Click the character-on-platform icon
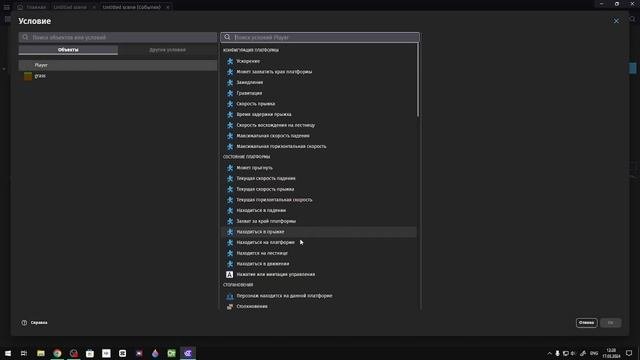The image size is (640, 360). pyautogui.click(x=230, y=296)
